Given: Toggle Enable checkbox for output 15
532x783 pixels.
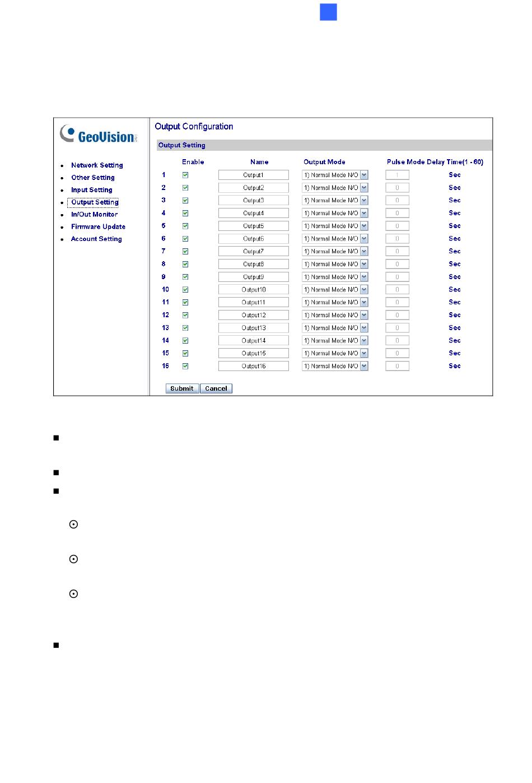Looking at the screenshot, I should click(x=185, y=354).
